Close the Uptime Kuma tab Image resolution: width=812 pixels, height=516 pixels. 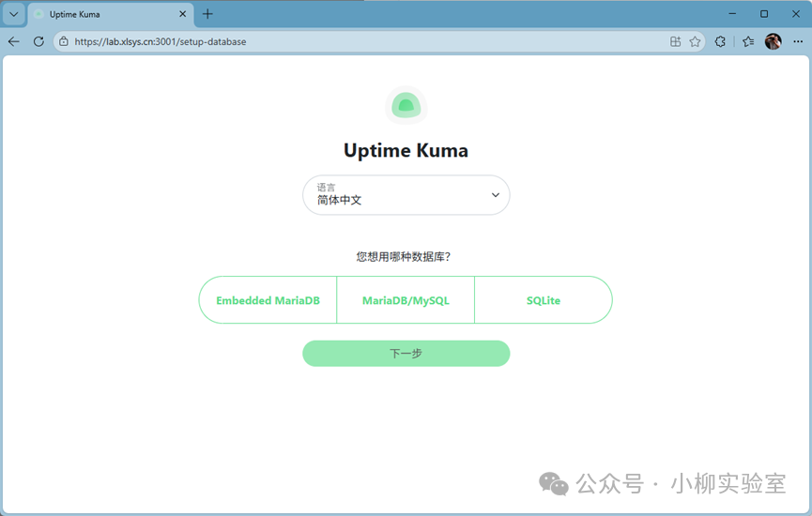[x=182, y=14]
